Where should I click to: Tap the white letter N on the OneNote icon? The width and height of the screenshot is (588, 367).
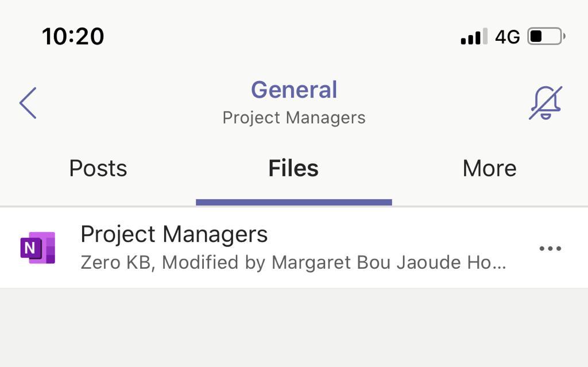click(x=30, y=248)
